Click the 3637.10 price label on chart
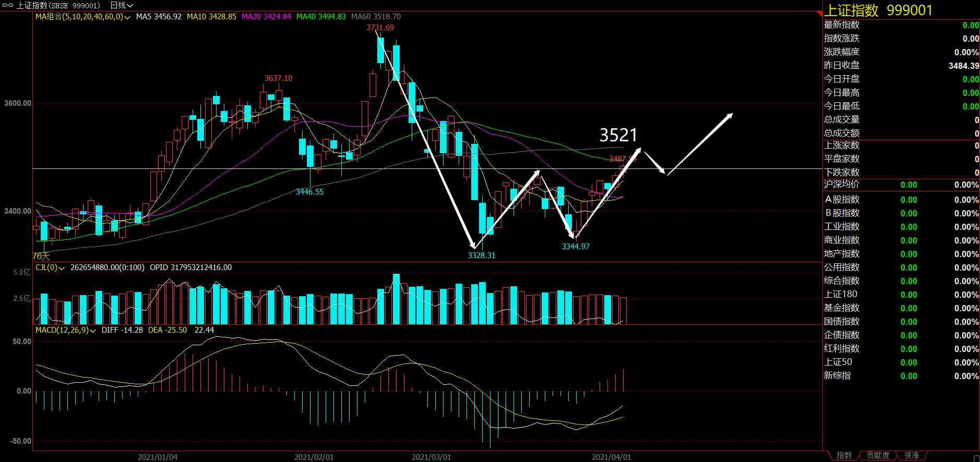The width and height of the screenshot is (980, 462). click(278, 78)
